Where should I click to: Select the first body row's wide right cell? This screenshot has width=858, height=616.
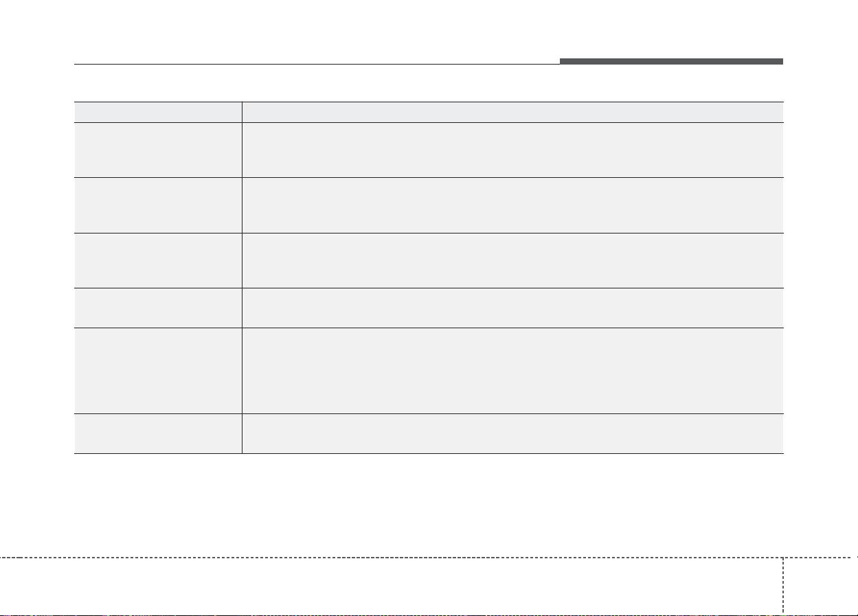pyautogui.click(x=512, y=150)
